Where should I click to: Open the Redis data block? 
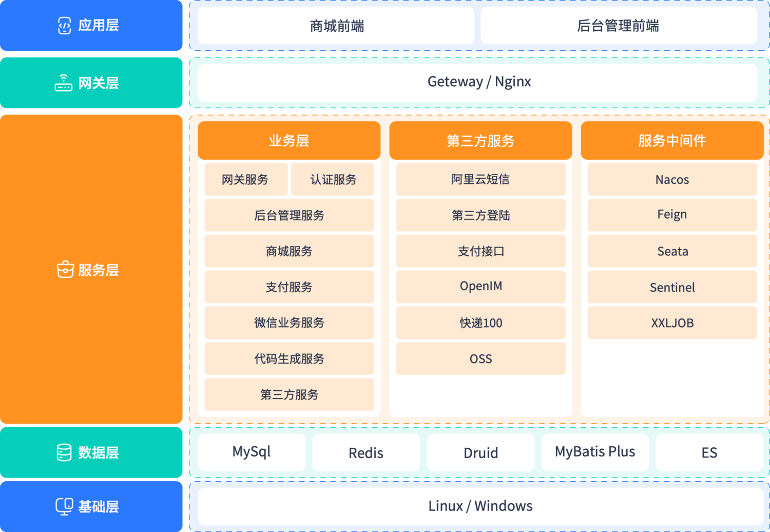(365, 452)
